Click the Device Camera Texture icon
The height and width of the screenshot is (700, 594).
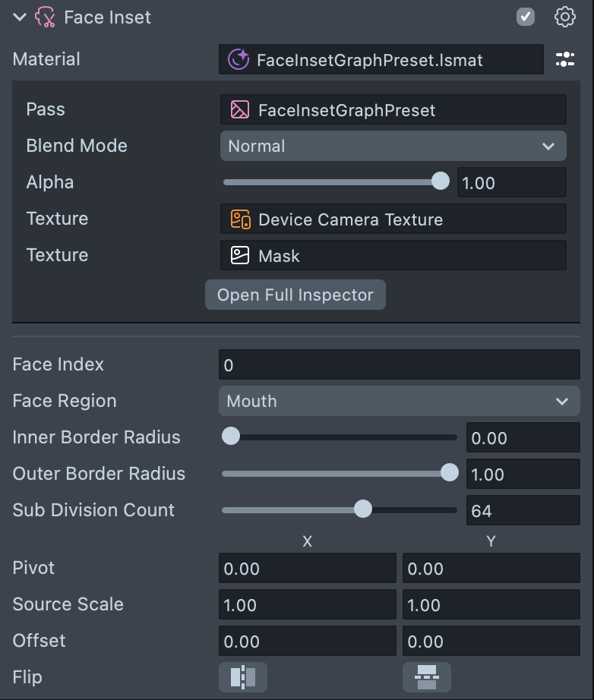(240, 219)
